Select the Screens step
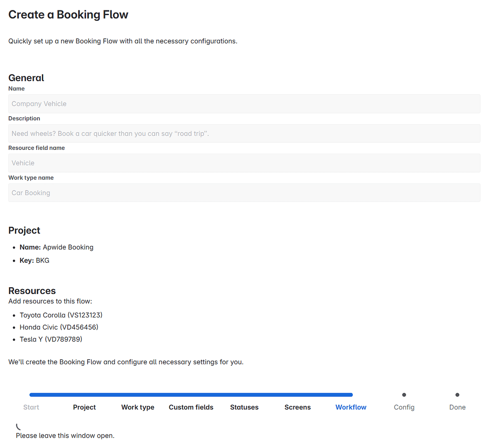Image resolution: width=491 pixels, height=448 pixels. [297, 407]
